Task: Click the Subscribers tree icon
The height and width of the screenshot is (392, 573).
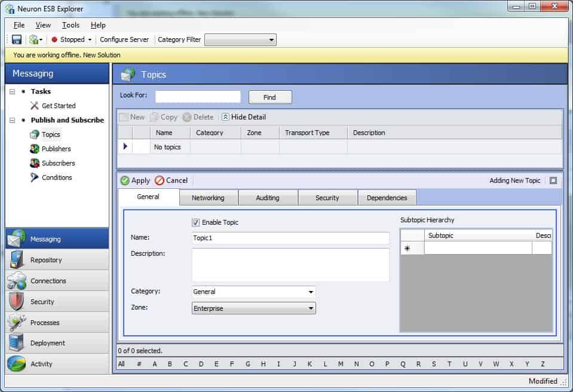Action: click(34, 163)
